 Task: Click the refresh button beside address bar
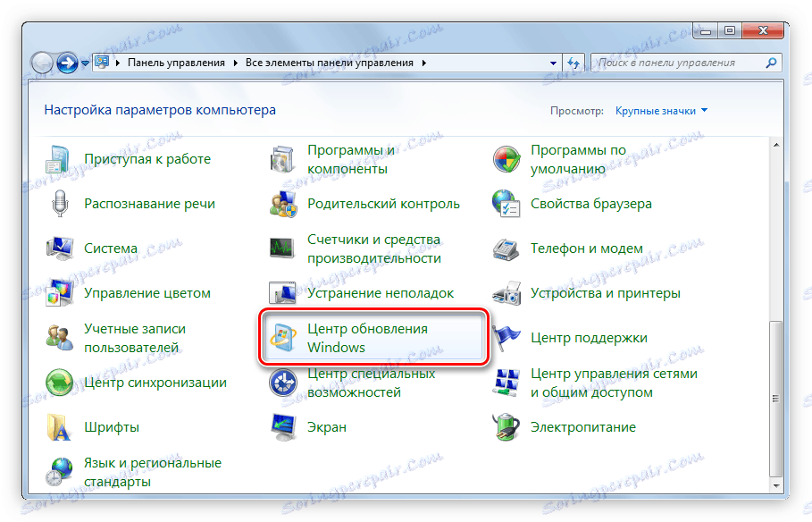tap(573, 63)
